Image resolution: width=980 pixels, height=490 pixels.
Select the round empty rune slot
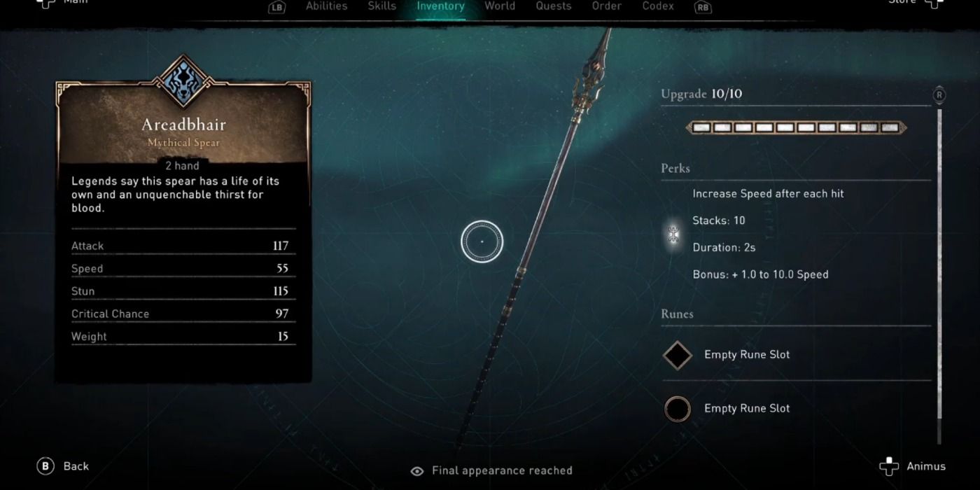(x=677, y=409)
